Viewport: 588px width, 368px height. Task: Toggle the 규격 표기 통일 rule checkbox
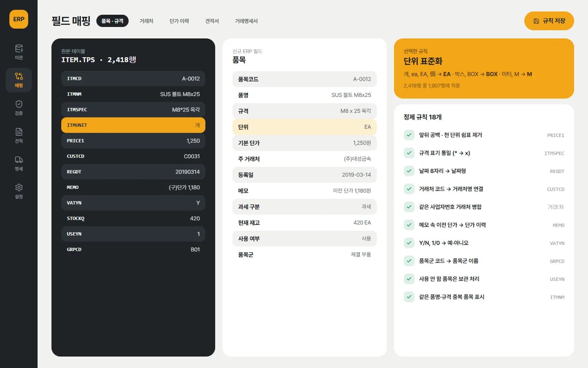pos(409,153)
